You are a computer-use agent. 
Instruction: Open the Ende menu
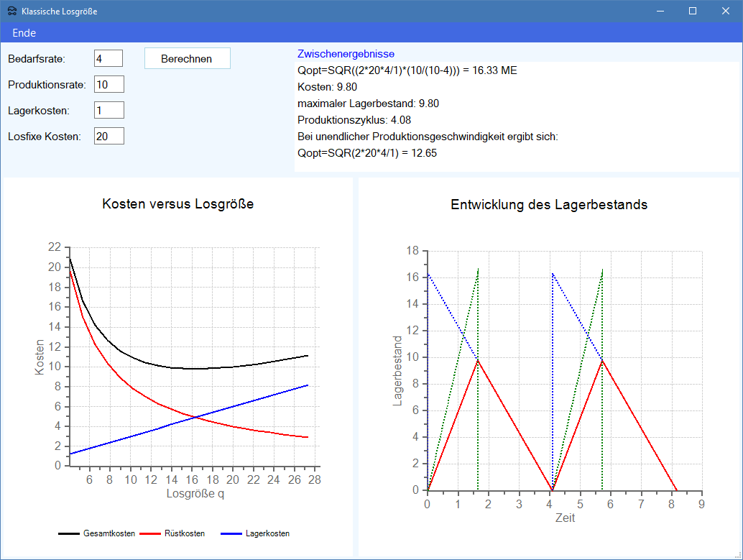pyautogui.click(x=24, y=33)
